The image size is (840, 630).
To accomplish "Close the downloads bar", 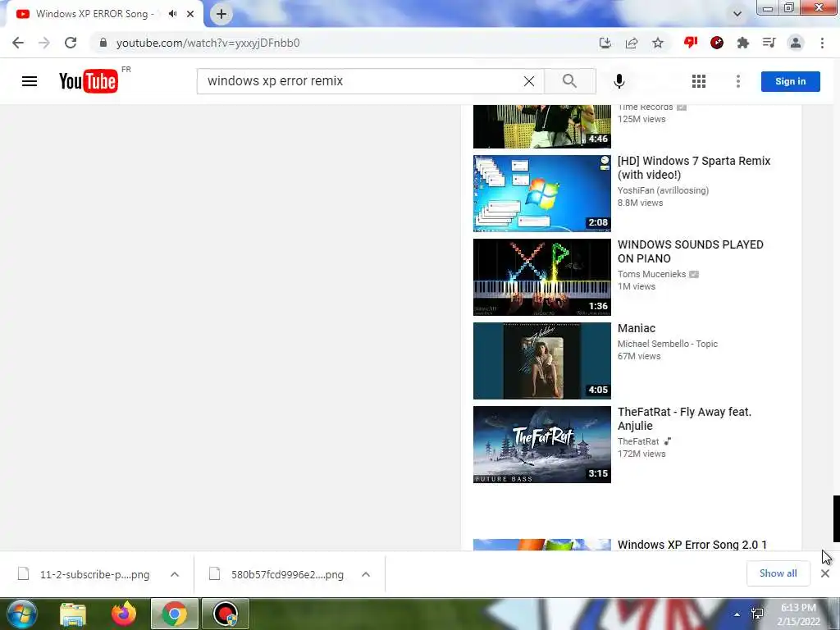I will (825, 573).
